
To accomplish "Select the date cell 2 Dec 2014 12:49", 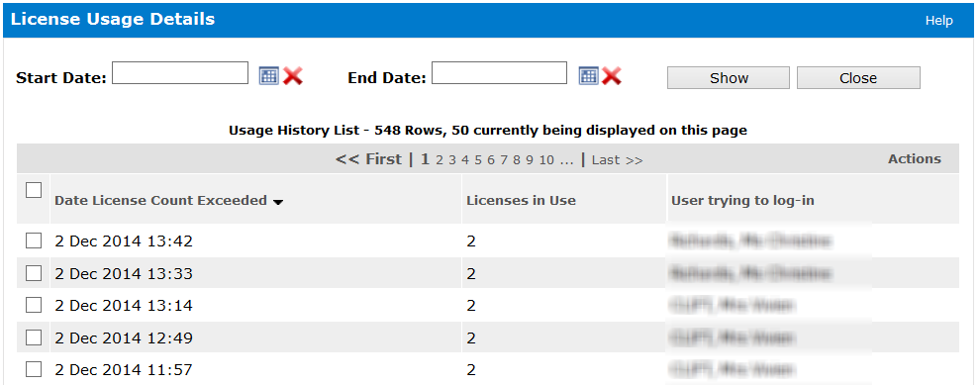I will coord(124,338).
